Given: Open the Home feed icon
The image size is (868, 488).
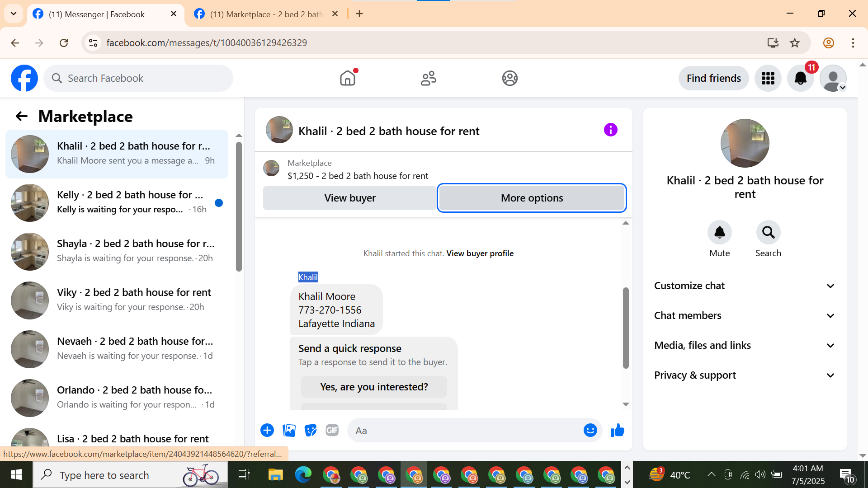Looking at the screenshot, I should (348, 78).
